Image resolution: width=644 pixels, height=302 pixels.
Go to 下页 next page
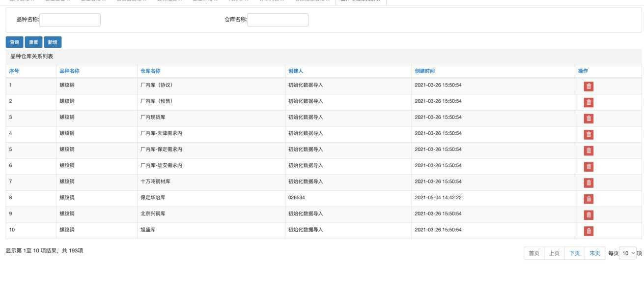(x=574, y=253)
